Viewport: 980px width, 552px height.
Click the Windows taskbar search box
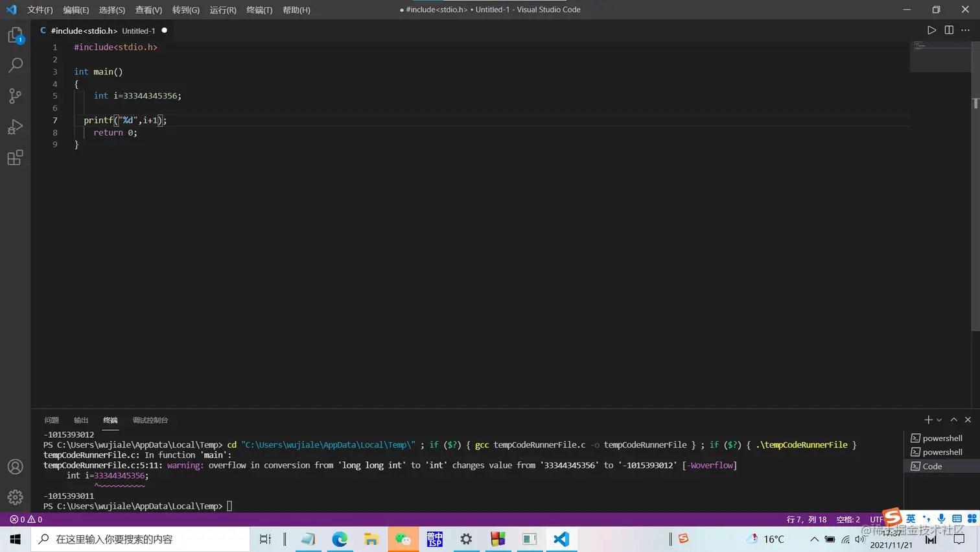coord(140,539)
